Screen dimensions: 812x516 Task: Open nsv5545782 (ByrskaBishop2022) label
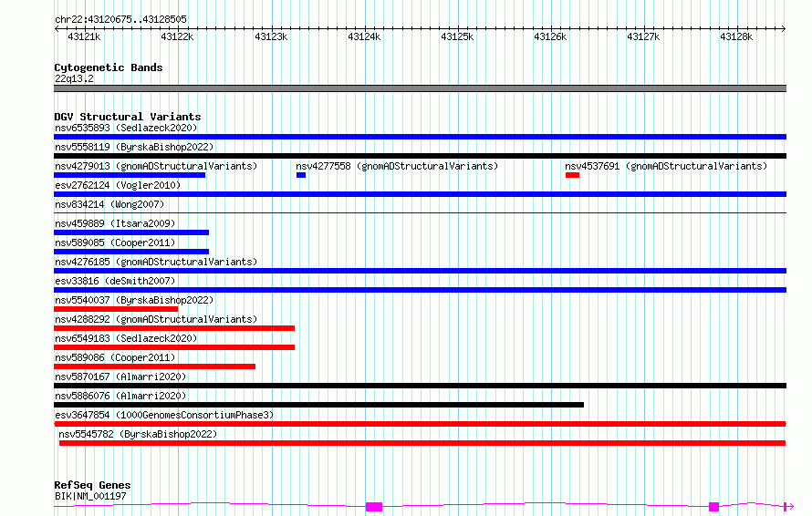pos(138,434)
